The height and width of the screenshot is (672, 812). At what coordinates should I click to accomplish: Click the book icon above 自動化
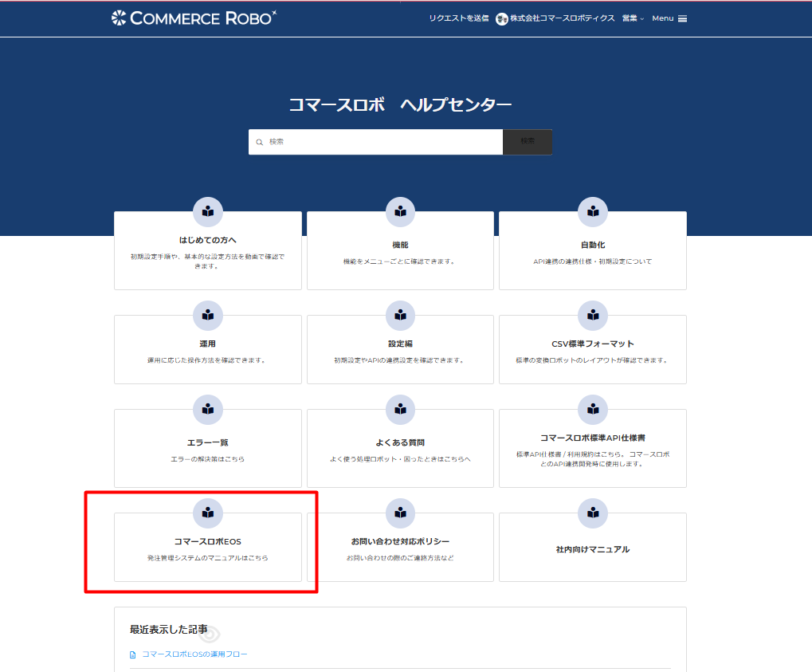593,211
